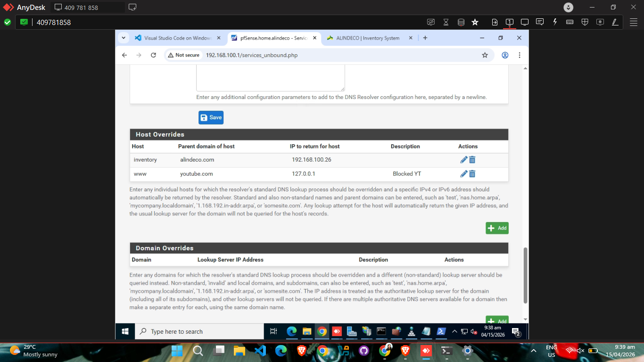Open AnyDesk chat icon
Image resolution: width=644 pixels, height=362 pixels.
point(540,22)
